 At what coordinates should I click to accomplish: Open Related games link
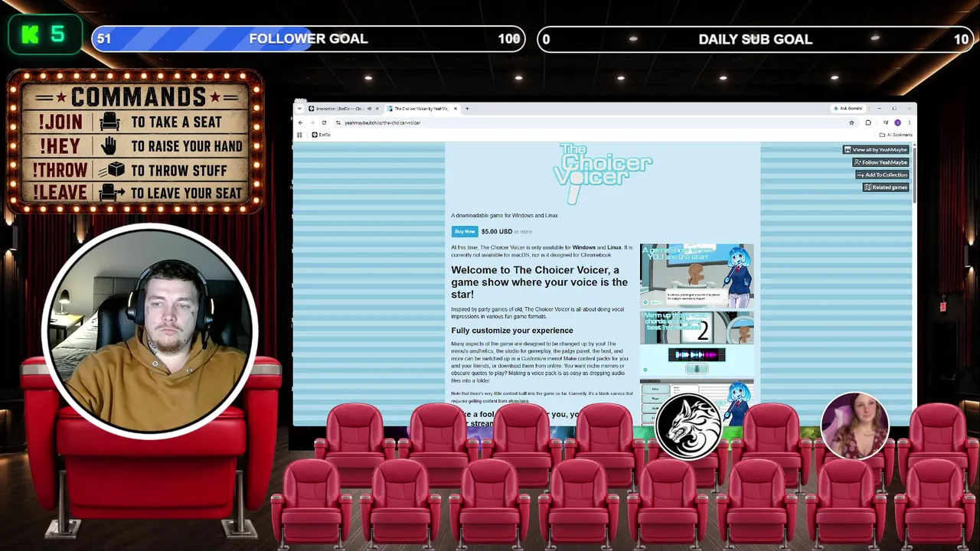886,187
